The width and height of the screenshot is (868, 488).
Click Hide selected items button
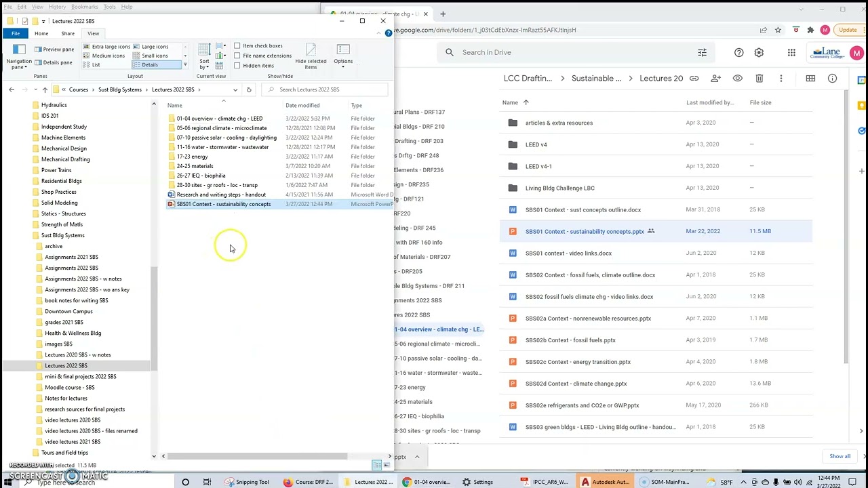tap(311, 57)
